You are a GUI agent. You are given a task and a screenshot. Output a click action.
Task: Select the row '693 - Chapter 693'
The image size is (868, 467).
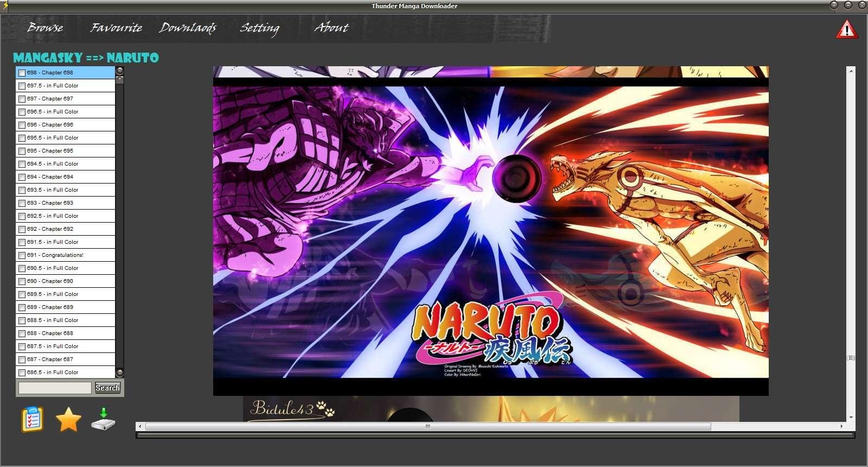pos(66,203)
